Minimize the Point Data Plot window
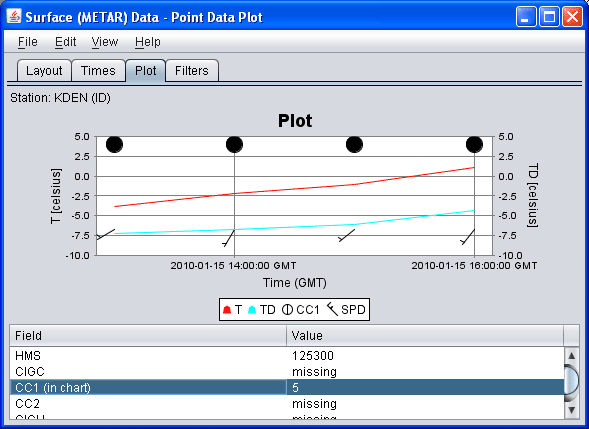 [526, 17]
